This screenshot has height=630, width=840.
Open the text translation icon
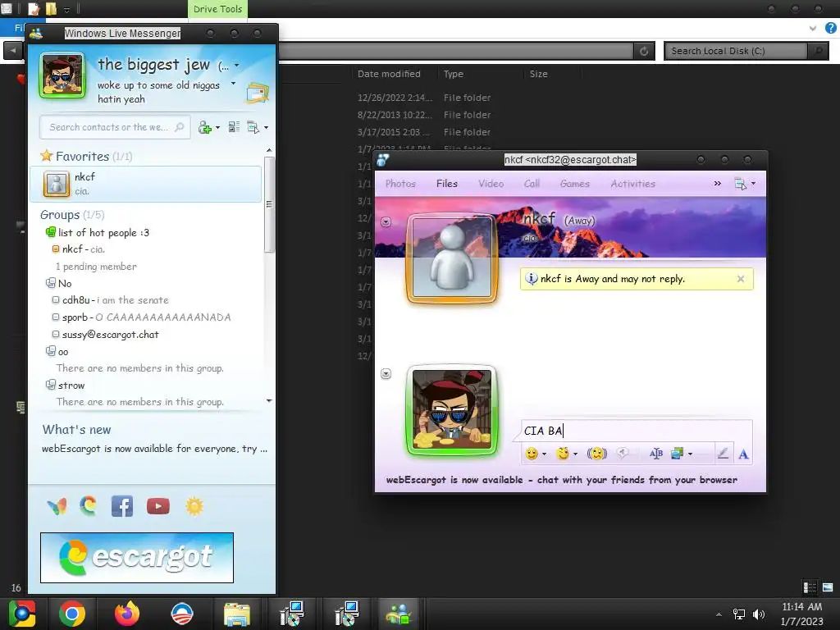[655, 454]
